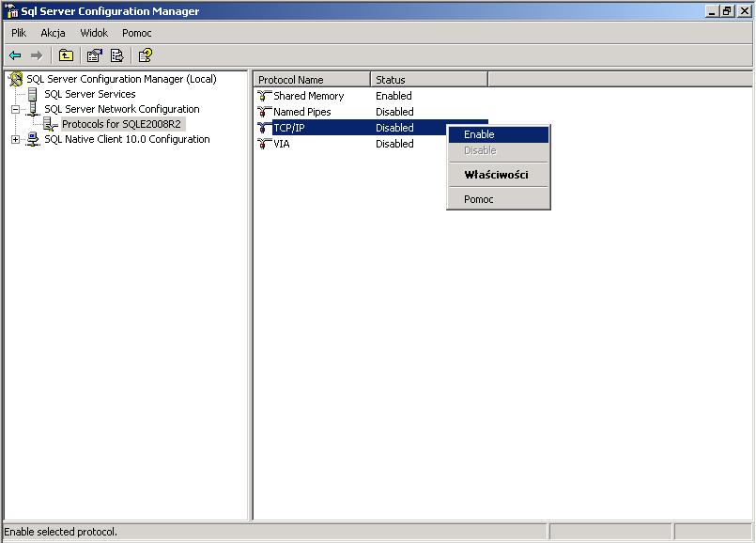Screen dimensions: 756x543
Task: Click the SQL Server Network Configuration icon
Action: pyautogui.click(x=33, y=109)
